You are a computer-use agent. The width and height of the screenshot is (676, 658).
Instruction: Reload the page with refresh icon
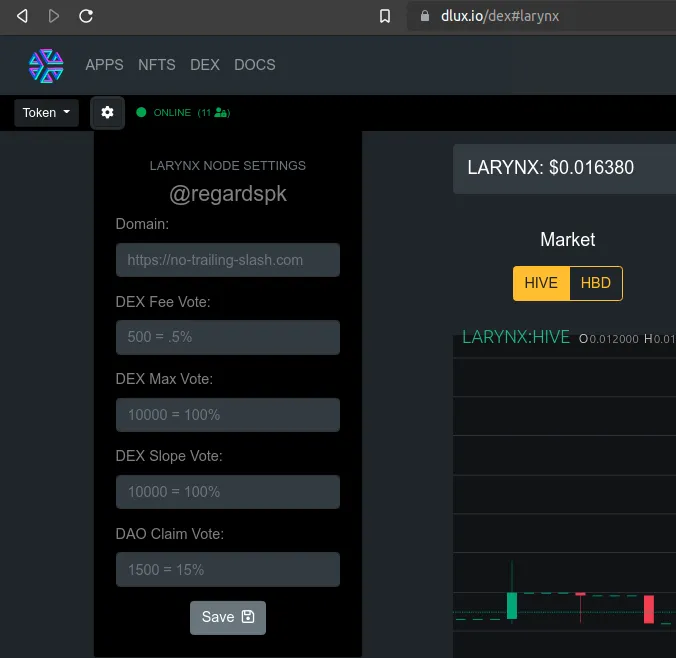point(86,16)
